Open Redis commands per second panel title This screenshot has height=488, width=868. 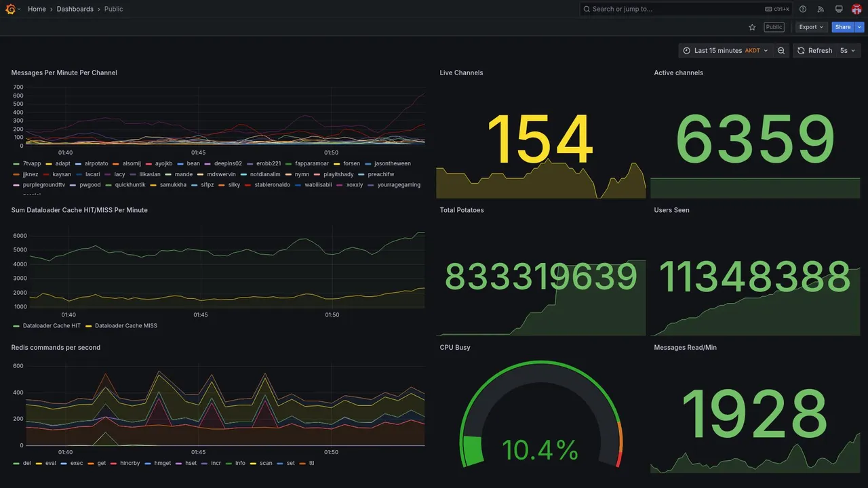tap(56, 347)
